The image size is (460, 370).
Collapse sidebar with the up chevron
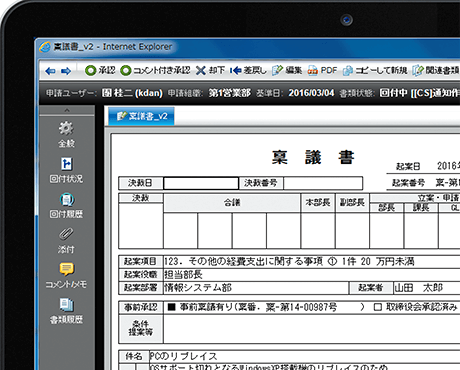tap(67, 110)
